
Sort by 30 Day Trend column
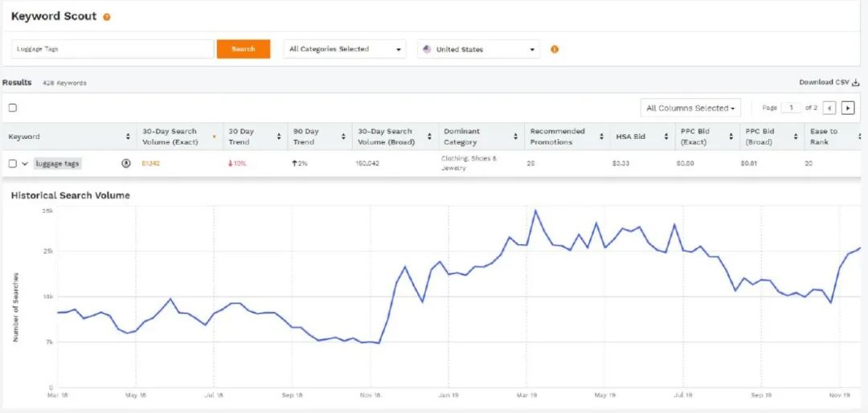(x=280, y=137)
